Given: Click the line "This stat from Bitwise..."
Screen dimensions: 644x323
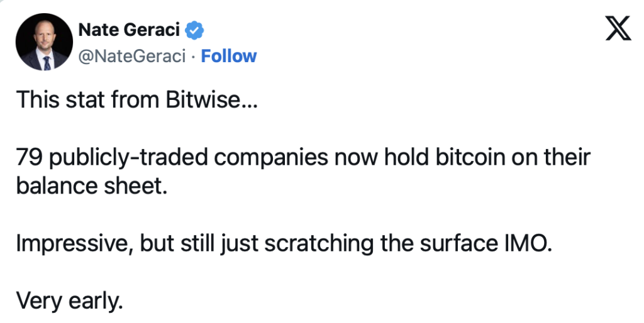Looking at the screenshot, I should tap(136, 100).
